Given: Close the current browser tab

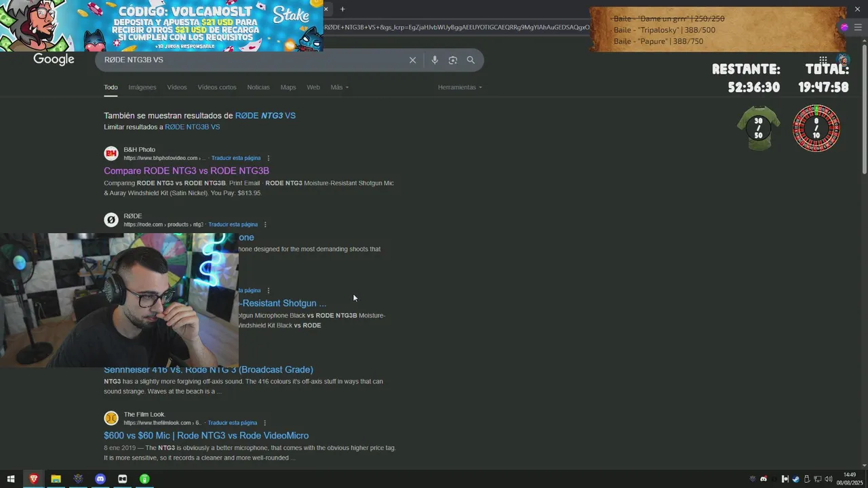Looking at the screenshot, I should [x=325, y=9].
